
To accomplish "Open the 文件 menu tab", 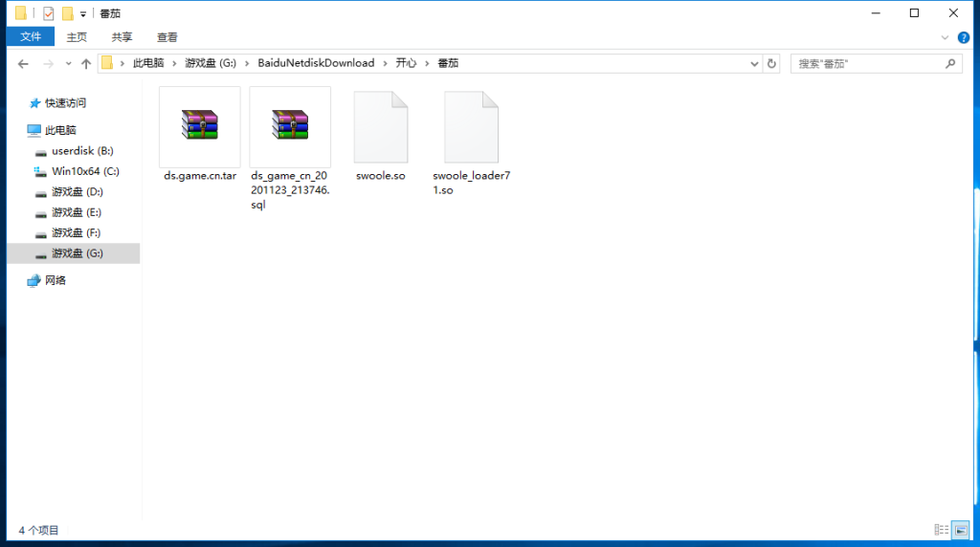I will tap(31, 37).
